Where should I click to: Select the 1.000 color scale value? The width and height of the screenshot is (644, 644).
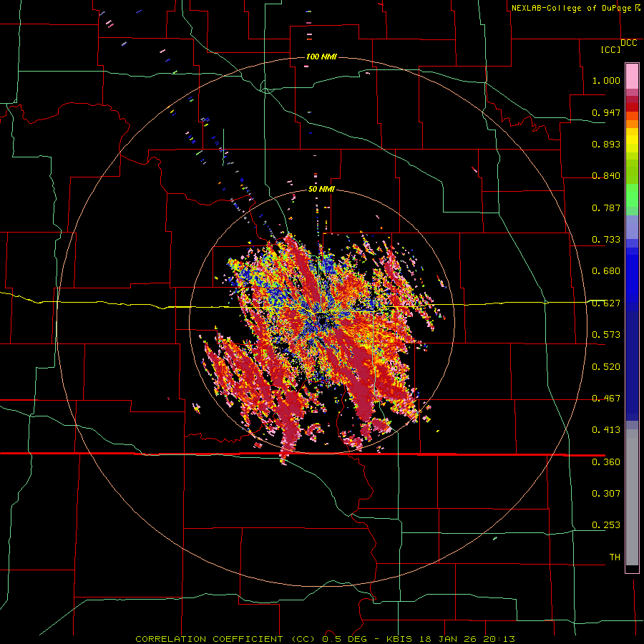point(606,80)
